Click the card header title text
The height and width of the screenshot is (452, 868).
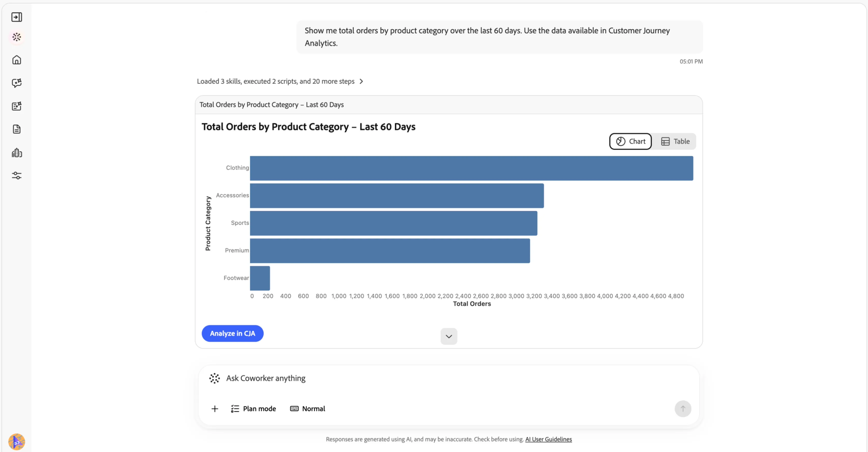[x=271, y=105]
